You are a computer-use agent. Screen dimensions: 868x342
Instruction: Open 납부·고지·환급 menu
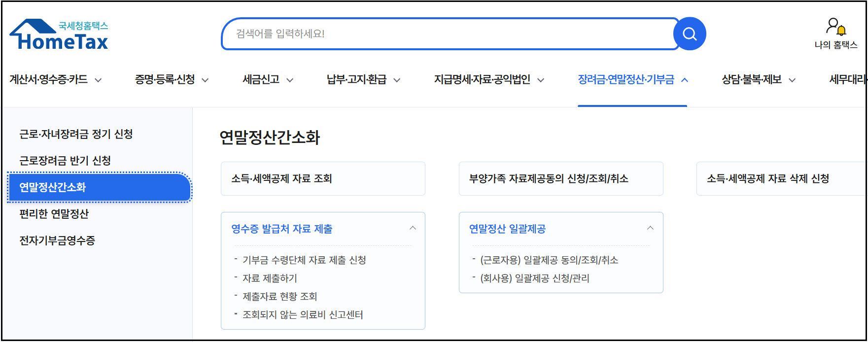(357, 79)
